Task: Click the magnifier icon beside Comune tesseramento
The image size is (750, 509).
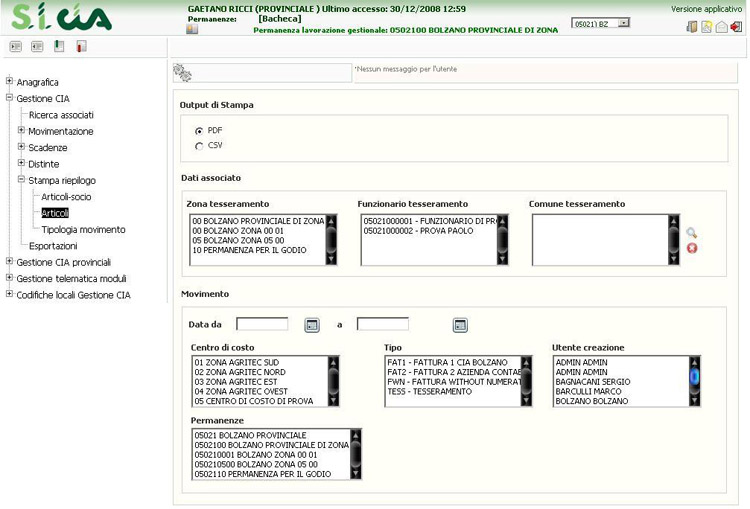Action: point(692,232)
